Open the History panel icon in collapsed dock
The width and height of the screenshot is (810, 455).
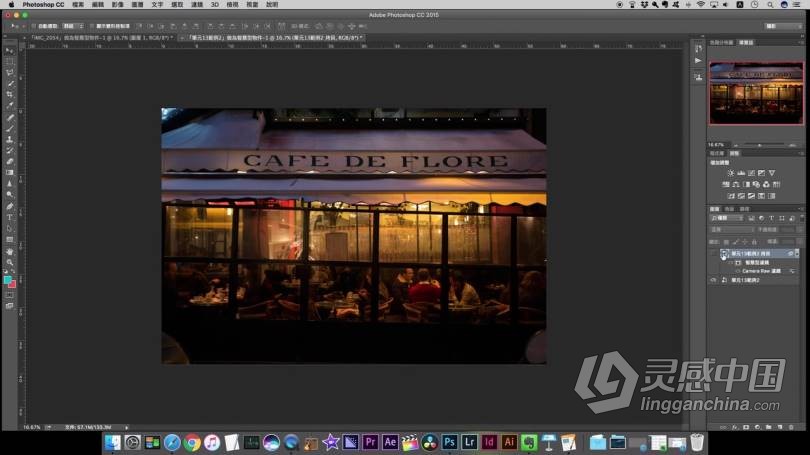click(698, 48)
